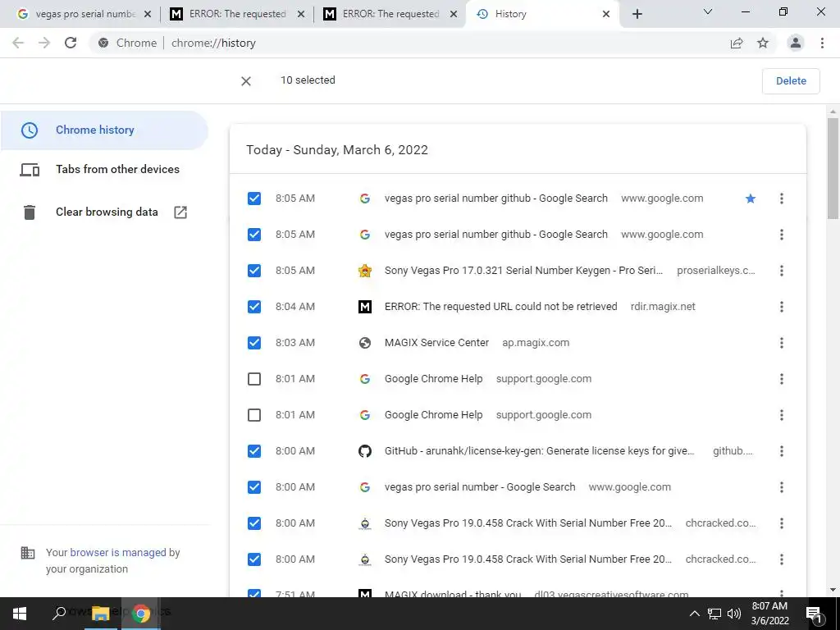Uncheck first 8:05 AM vegas pro github search
This screenshot has height=630, width=840.
click(x=254, y=199)
